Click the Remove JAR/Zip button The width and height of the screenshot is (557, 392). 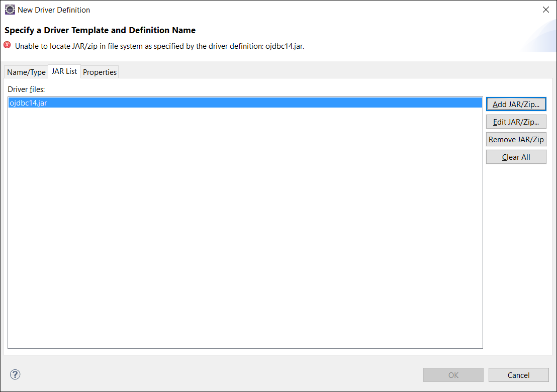(516, 139)
